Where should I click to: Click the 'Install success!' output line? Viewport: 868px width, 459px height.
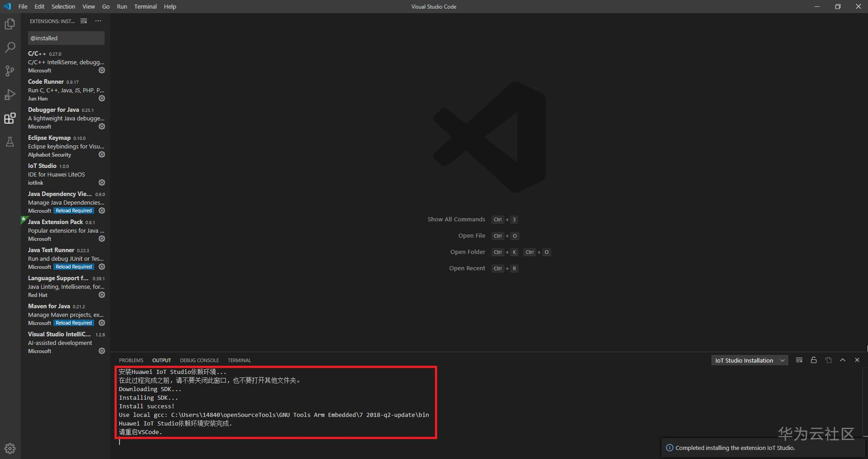coord(147,406)
